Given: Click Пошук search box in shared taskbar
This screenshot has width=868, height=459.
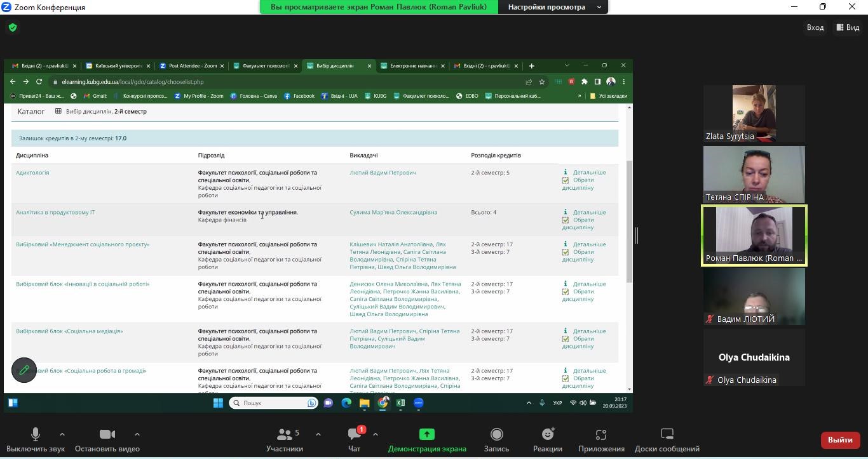Looking at the screenshot, I should 274,403.
